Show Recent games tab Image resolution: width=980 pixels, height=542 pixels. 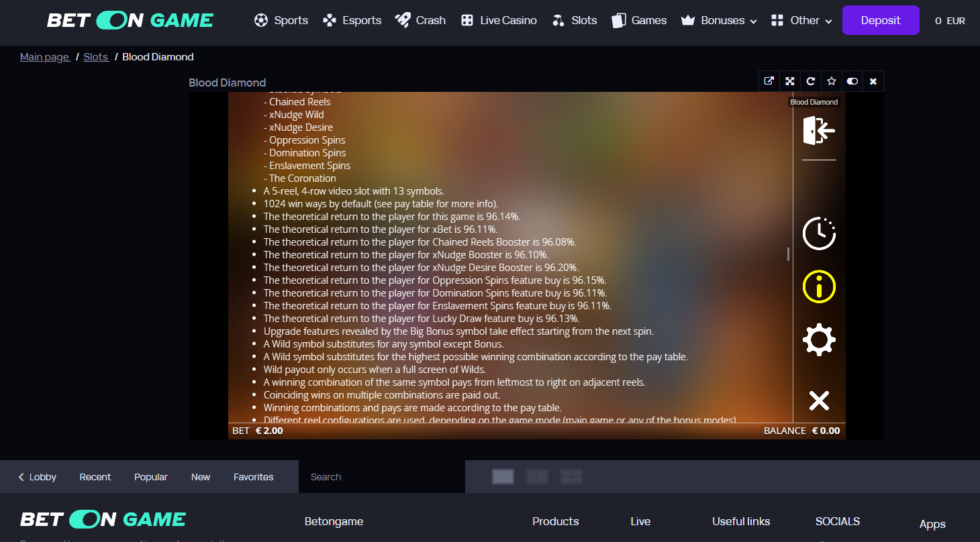95,477
